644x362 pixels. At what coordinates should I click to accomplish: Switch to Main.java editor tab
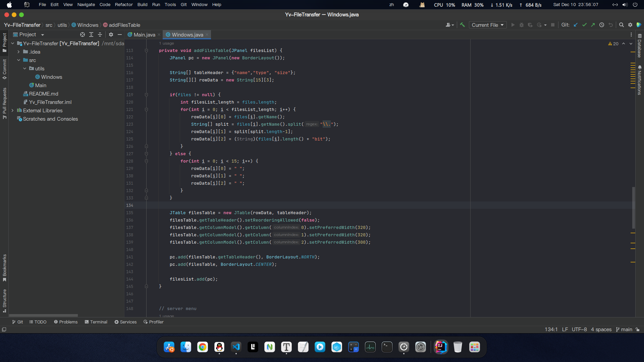click(144, 35)
